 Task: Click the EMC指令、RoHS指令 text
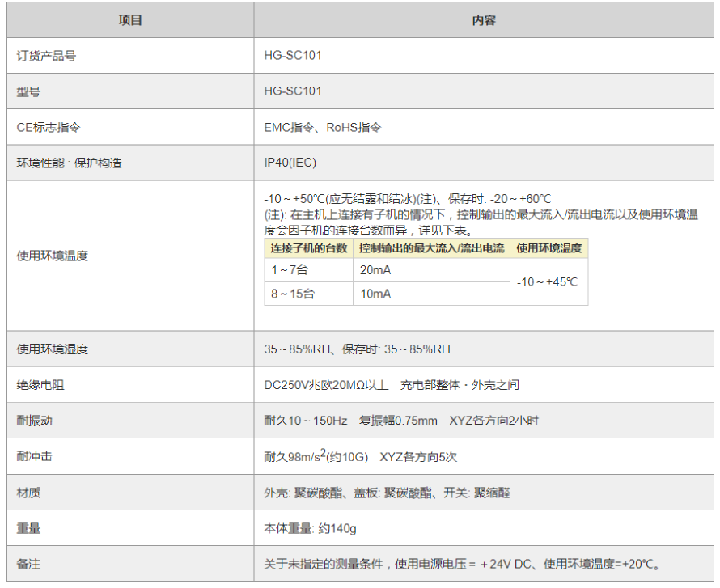click(x=323, y=127)
